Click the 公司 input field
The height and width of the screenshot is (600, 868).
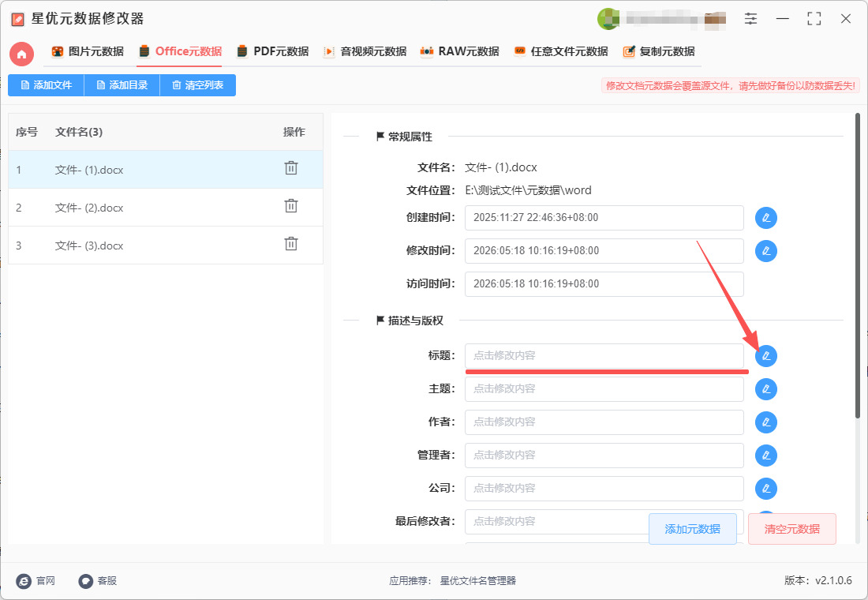point(604,489)
